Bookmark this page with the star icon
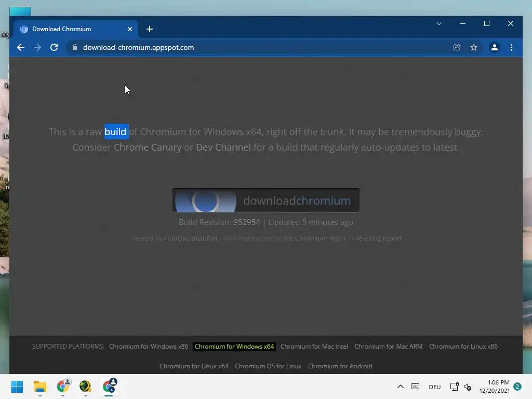 tap(474, 47)
